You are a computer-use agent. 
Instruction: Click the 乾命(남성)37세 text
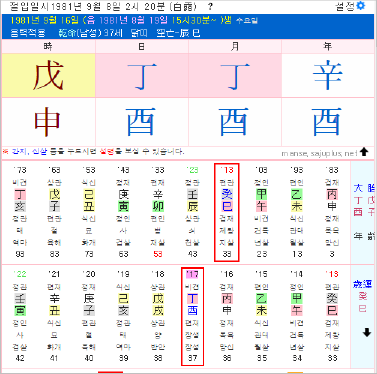(90, 33)
